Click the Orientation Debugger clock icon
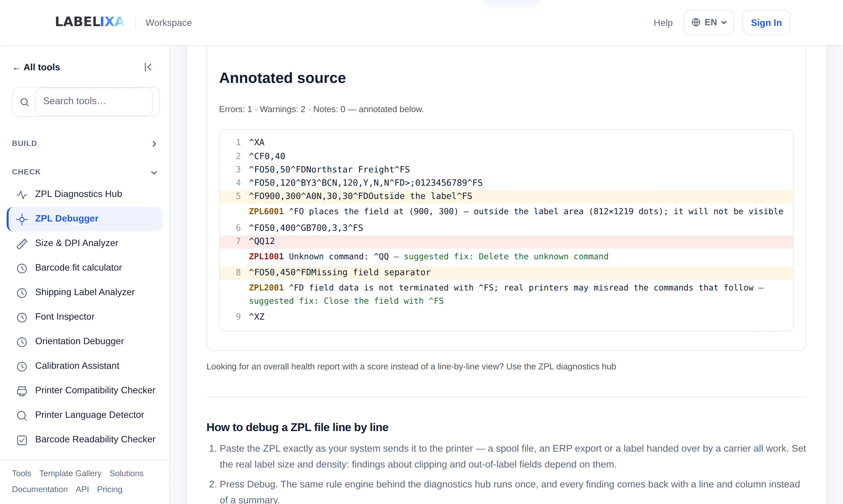Image resolution: width=843 pixels, height=504 pixels. tap(22, 341)
